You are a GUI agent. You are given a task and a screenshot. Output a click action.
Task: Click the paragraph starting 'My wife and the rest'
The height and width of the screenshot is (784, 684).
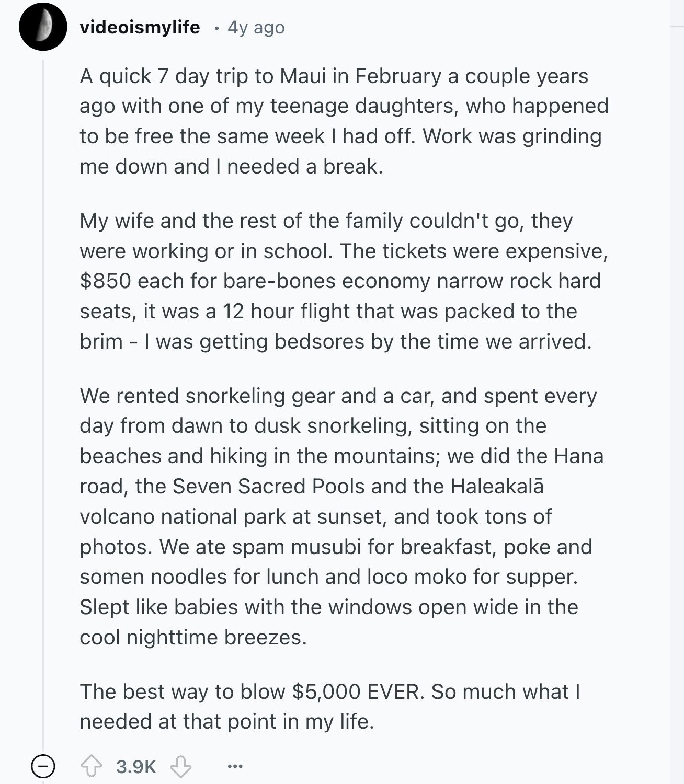pyautogui.click(x=344, y=281)
